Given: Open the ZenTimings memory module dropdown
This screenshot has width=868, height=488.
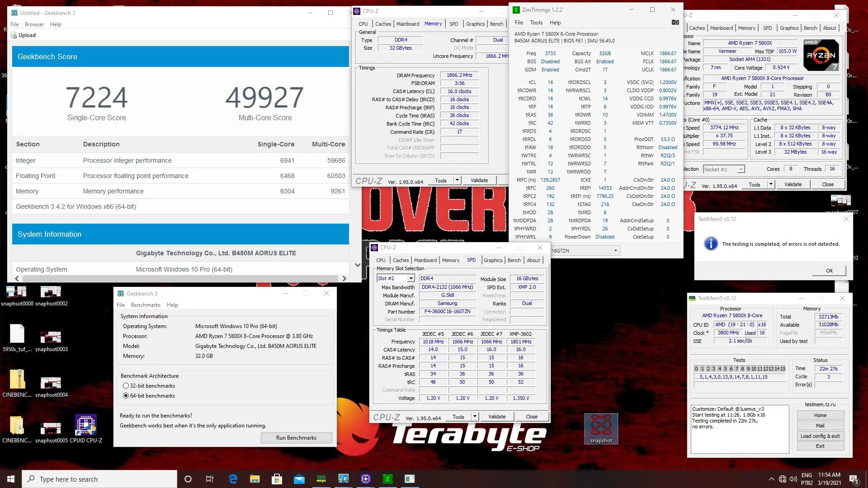Looking at the screenshot, I should pyautogui.click(x=585, y=251).
